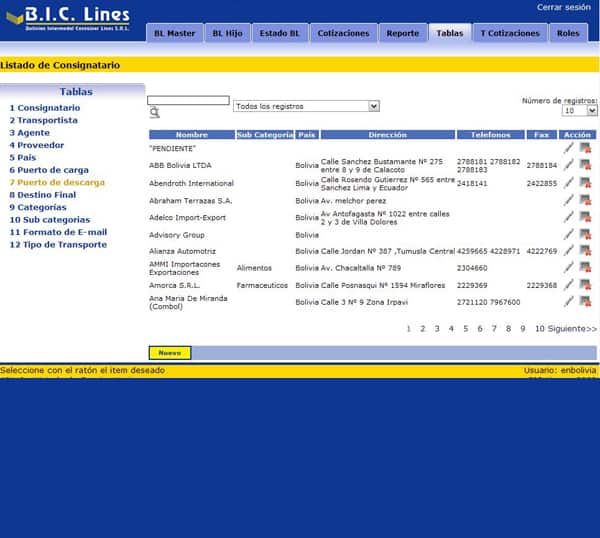This screenshot has width=600, height=538.
Task: Delete Ana Maria De Miranda record
Action: (x=585, y=302)
